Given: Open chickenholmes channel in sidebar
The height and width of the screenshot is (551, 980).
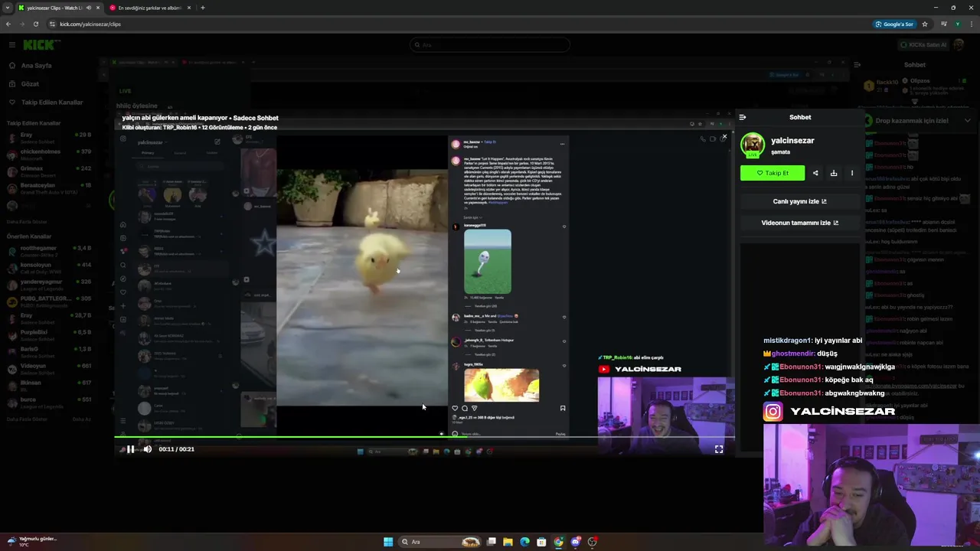Looking at the screenshot, I should click(x=49, y=155).
